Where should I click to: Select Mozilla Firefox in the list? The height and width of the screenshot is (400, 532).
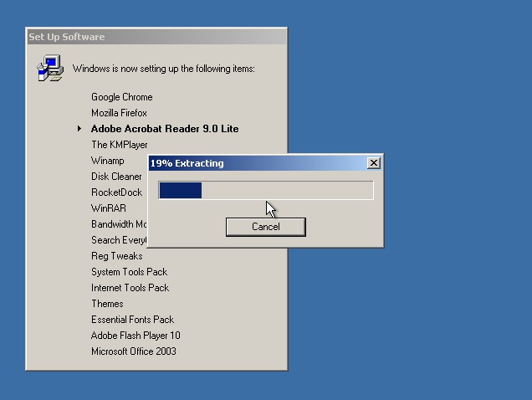119,113
